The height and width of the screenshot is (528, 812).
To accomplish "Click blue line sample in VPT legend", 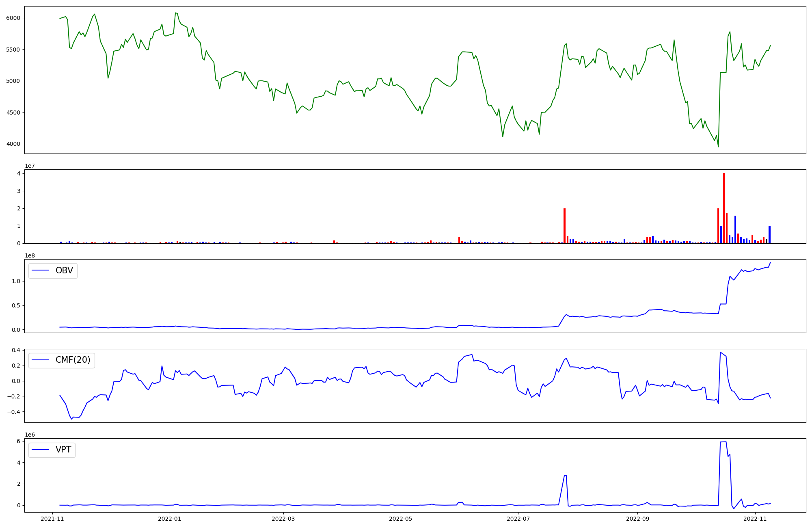I will point(41,450).
